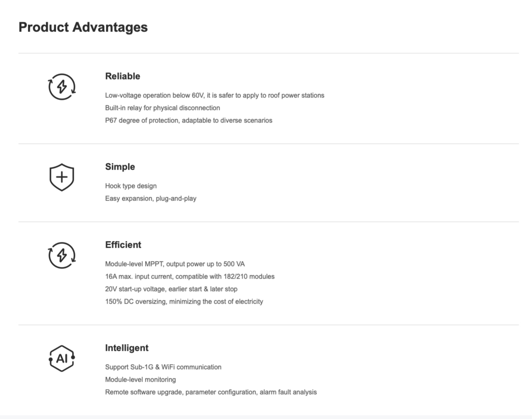Click the P67 degree of protection line

coord(189,120)
